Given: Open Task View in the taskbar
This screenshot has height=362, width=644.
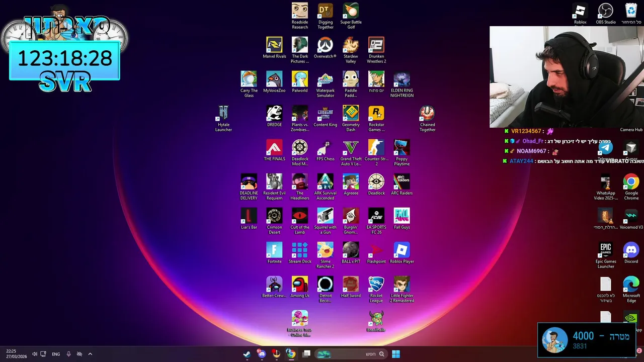Looking at the screenshot, I should click(306, 354).
